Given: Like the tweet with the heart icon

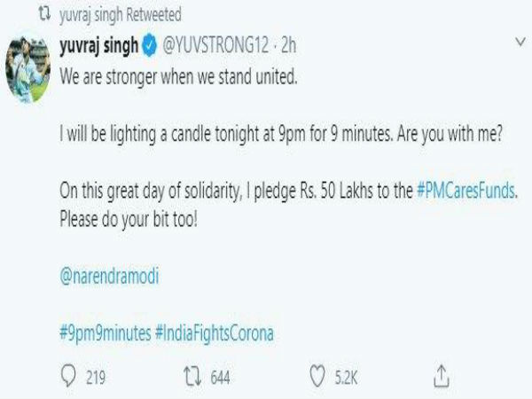Looking at the screenshot, I should pyautogui.click(x=317, y=376).
